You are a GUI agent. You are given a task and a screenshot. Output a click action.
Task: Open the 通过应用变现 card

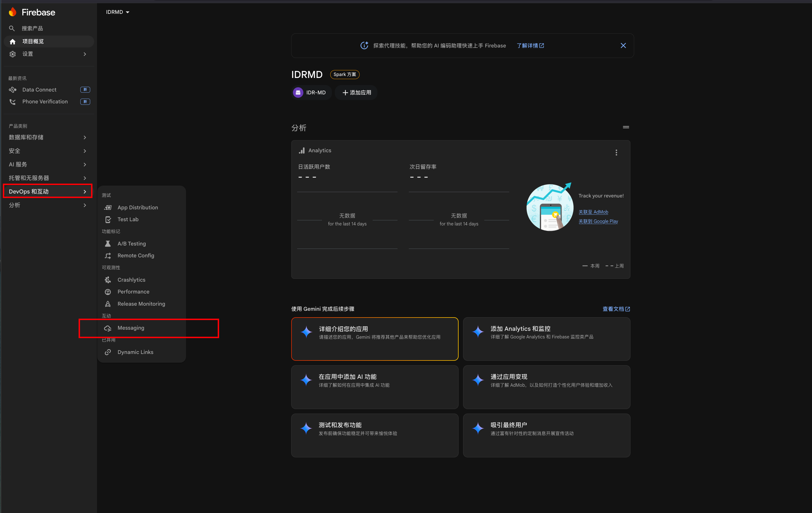click(x=546, y=387)
